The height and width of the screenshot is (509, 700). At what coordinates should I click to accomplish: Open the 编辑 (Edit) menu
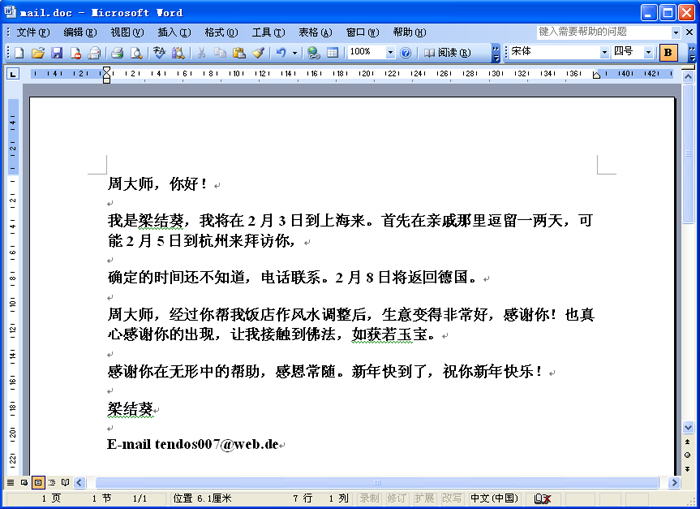pos(80,33)
